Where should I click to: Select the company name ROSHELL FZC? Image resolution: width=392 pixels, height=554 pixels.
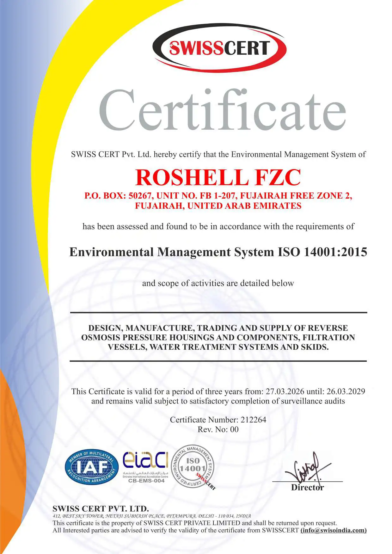tap(218, 177)
